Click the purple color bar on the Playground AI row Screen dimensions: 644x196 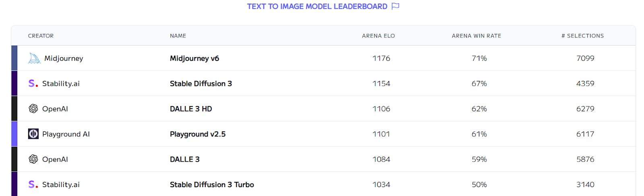(x=14, y=134)
